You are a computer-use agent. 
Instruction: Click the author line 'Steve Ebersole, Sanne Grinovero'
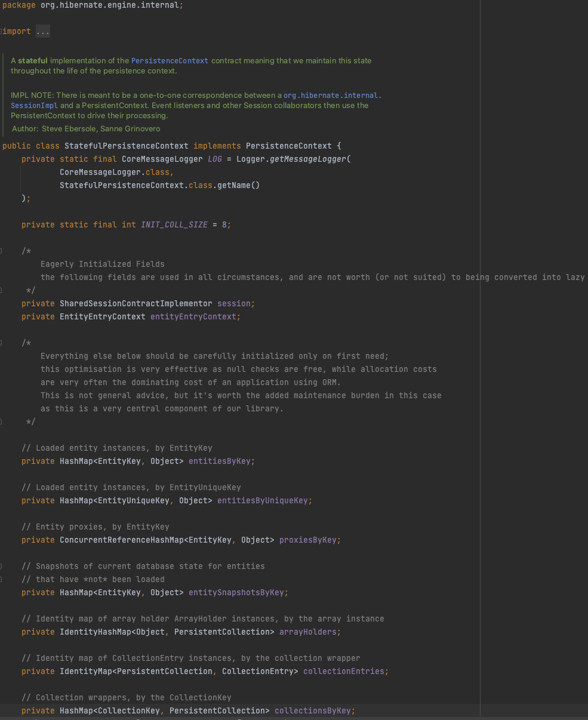(101, 129)
